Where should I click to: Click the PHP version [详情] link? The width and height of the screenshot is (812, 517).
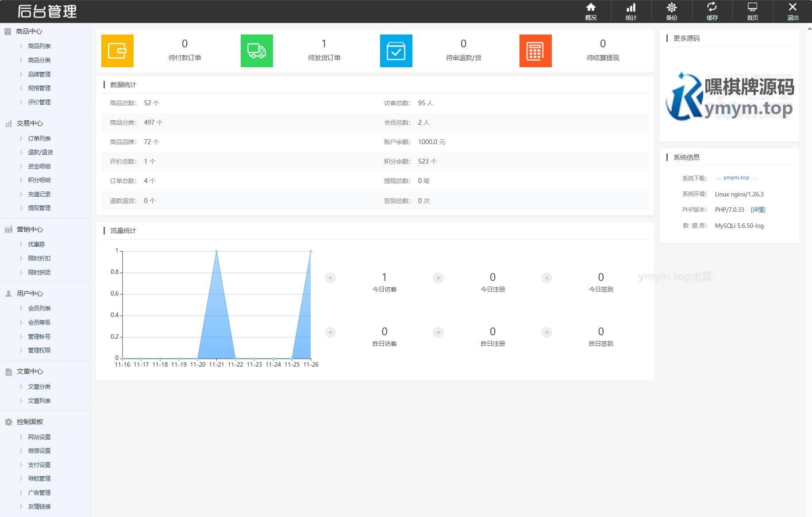758,210
